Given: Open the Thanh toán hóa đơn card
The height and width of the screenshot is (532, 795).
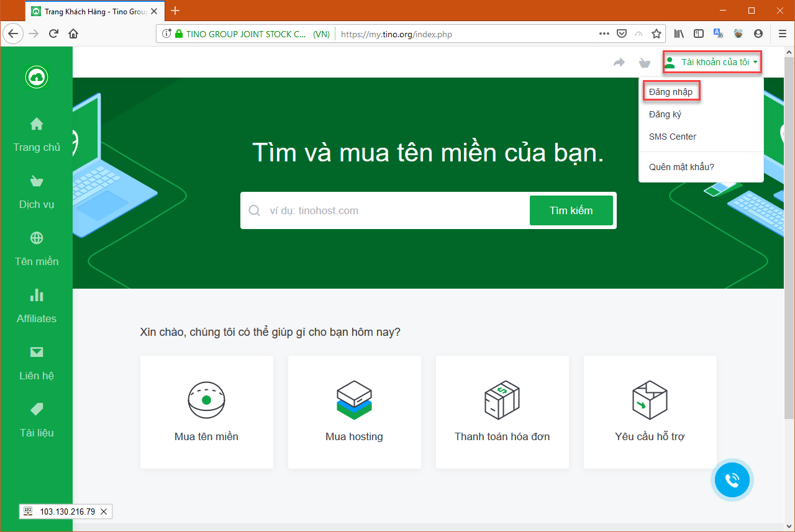Looking at the screenshot, I should pyautogui.click(x=502, y=412).
